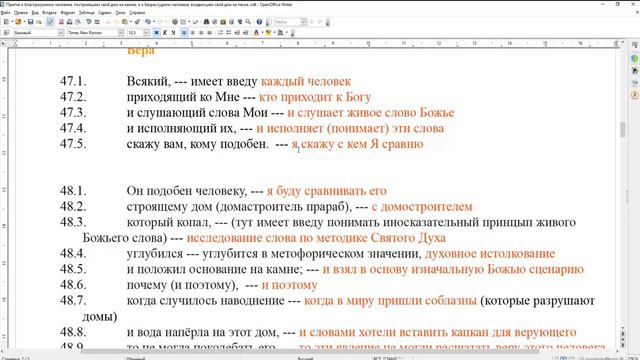
Task: Run the Spelling and Grammar check icon
Action: pyautogui.click(x=89, y=22)
